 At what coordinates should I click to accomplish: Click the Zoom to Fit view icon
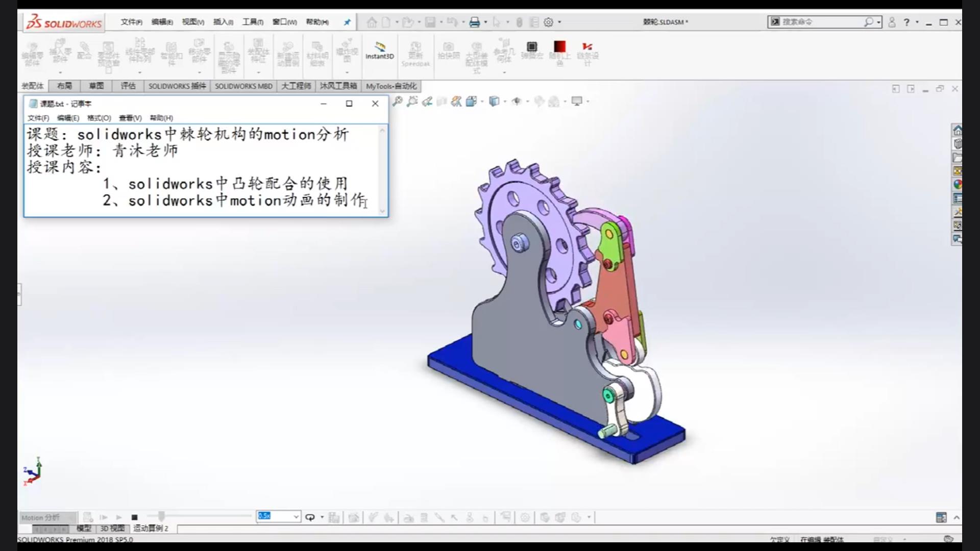(x=398, y=102)
